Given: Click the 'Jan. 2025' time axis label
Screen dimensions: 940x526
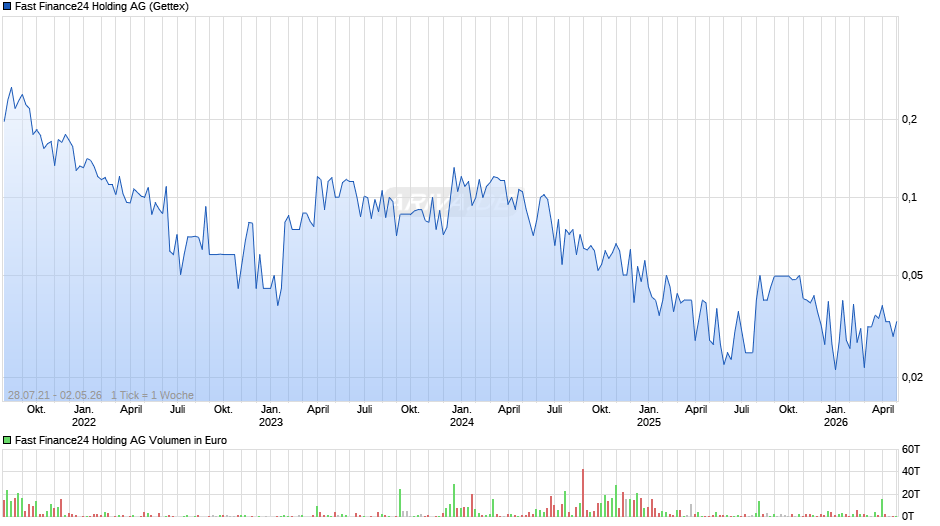Looking at the screenshot, I should coord(649,416).
